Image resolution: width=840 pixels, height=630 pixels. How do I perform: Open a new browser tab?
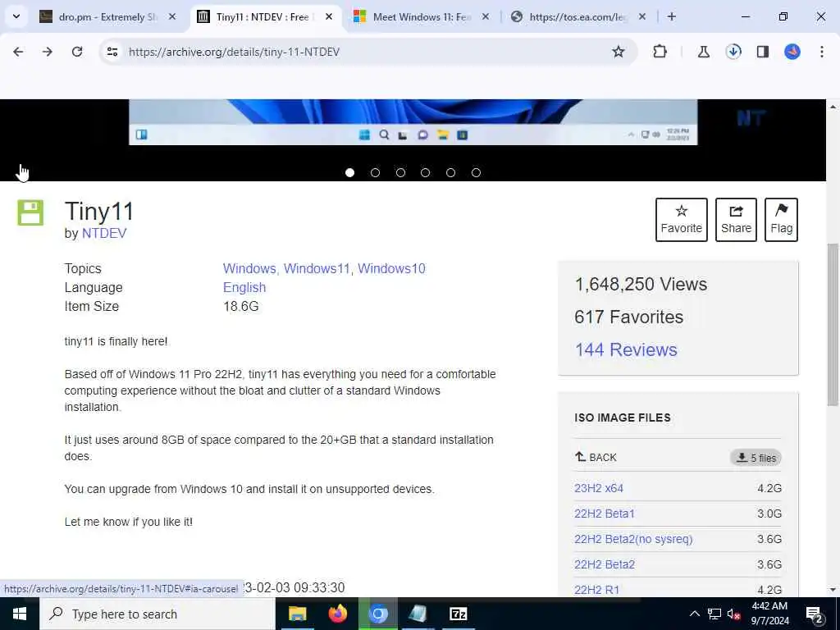[671, 16]
